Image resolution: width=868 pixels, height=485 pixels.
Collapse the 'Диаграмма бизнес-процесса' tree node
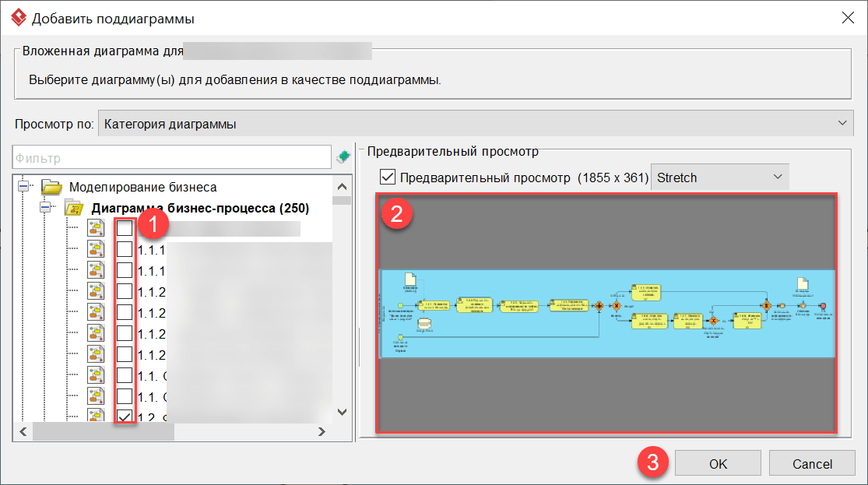[47, 208]
